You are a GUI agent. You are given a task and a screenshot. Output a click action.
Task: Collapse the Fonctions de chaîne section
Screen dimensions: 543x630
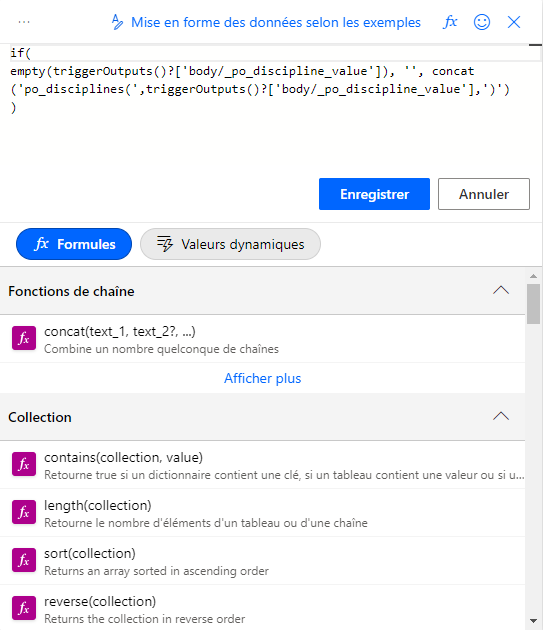point(501,290)
